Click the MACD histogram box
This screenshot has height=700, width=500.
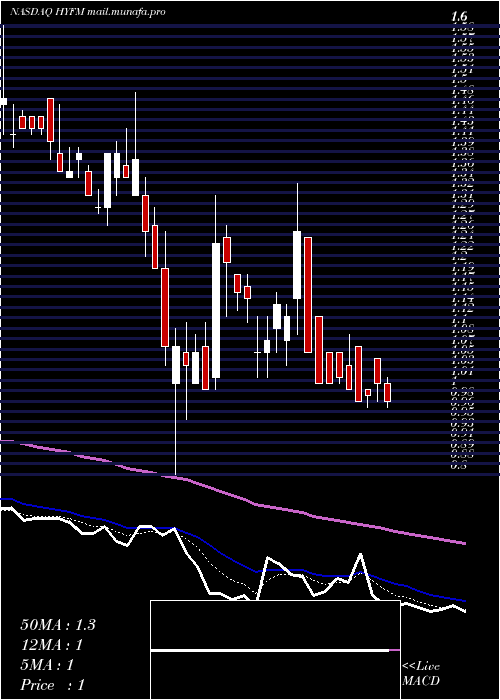coord(275,650)
